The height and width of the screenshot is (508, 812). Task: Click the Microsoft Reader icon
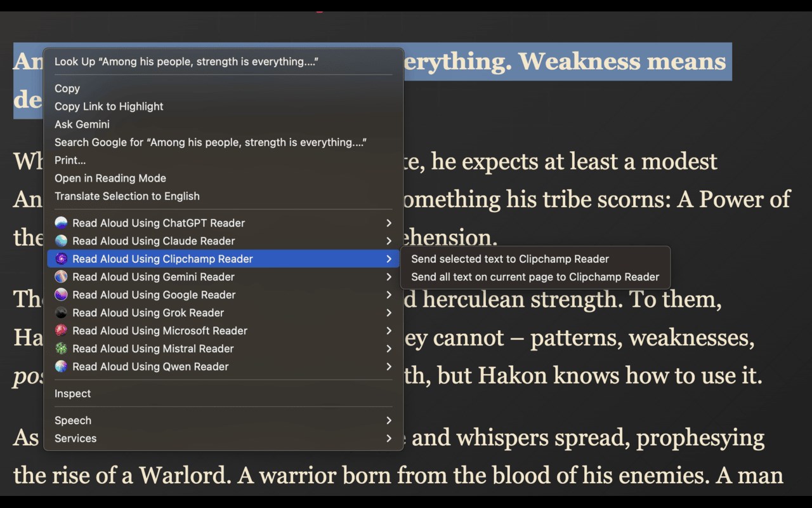[x=61, y=330]
